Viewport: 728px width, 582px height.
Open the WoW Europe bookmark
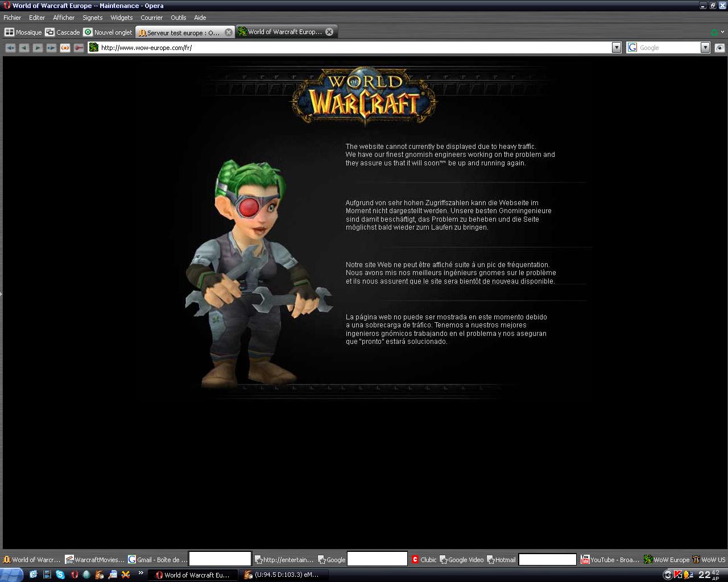pos(667,560)
